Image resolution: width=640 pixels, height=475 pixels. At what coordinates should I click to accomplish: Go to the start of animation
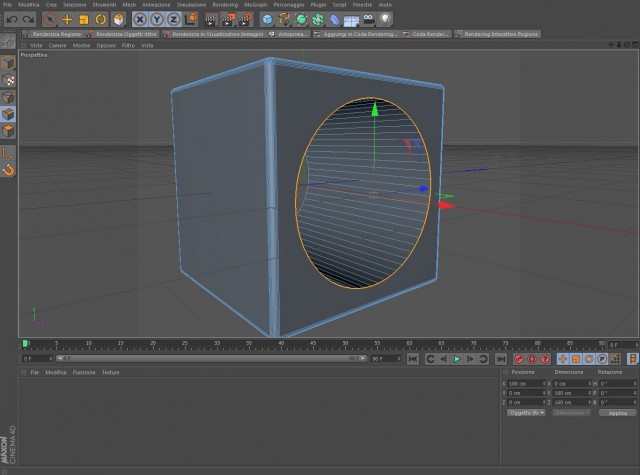[413, 359]
